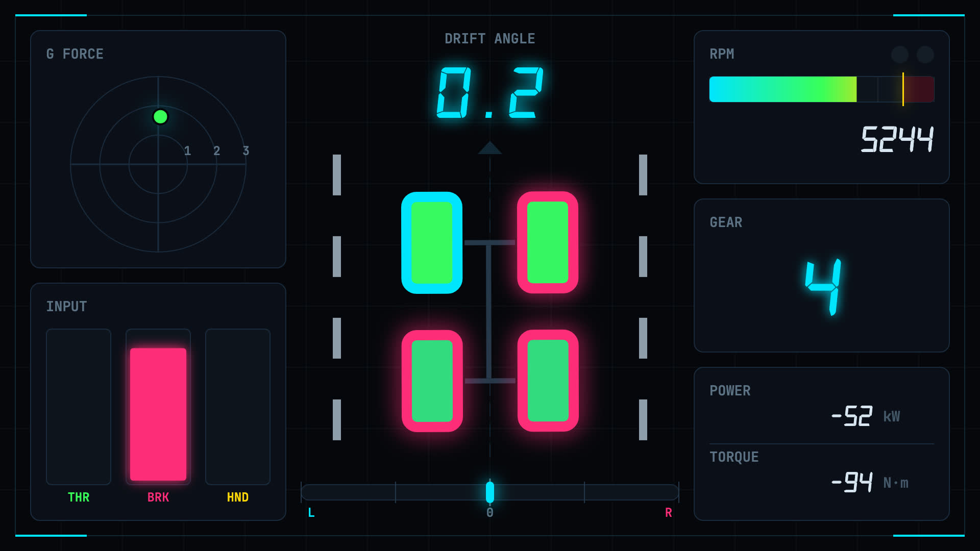Click the THR label
Image resolution: width=980 pixels, height=551 pixels.
[79, 497]
